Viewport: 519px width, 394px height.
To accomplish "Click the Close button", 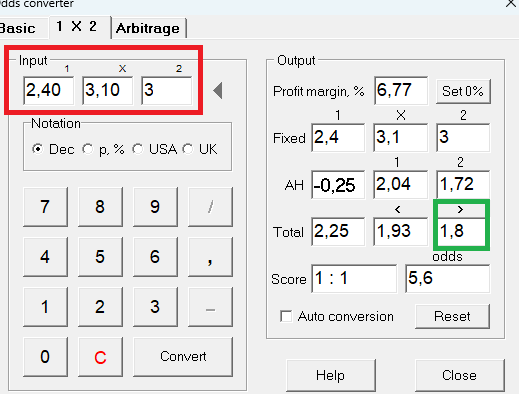I will point(460,375).
